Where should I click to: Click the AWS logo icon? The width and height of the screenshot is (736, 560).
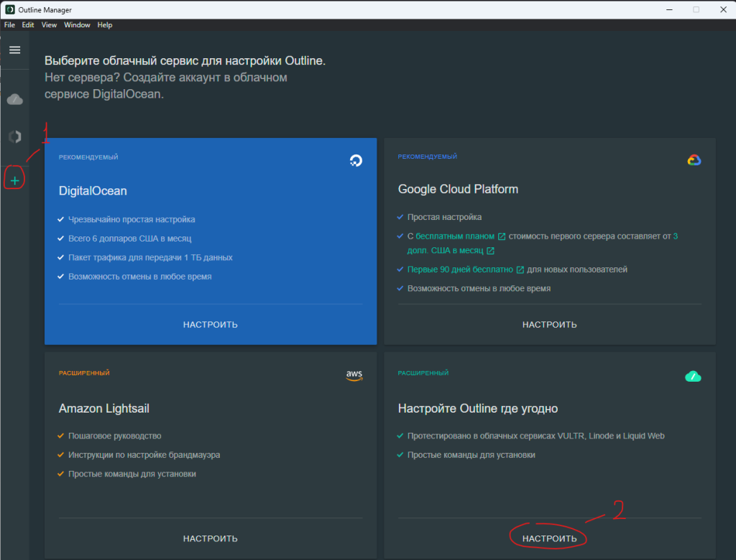[x=354, y=375]
